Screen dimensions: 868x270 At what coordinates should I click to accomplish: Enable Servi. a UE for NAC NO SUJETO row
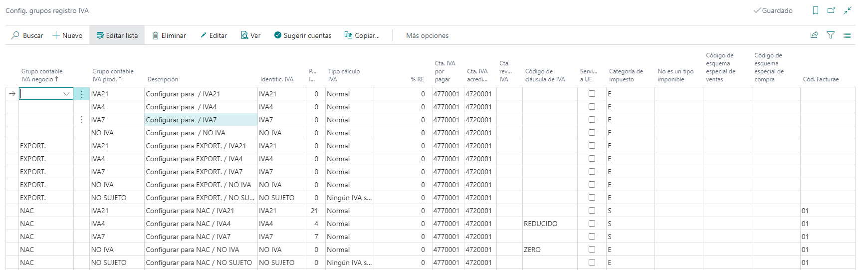592,263
